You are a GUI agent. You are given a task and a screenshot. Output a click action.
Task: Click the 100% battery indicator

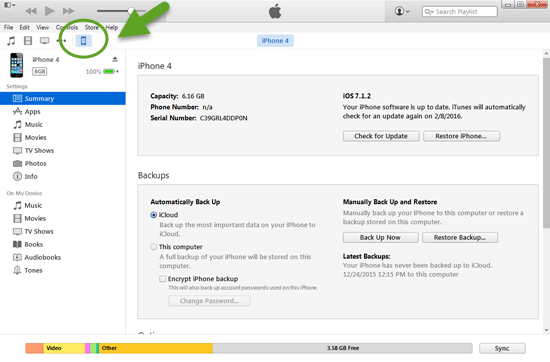[x=102, y=72]
